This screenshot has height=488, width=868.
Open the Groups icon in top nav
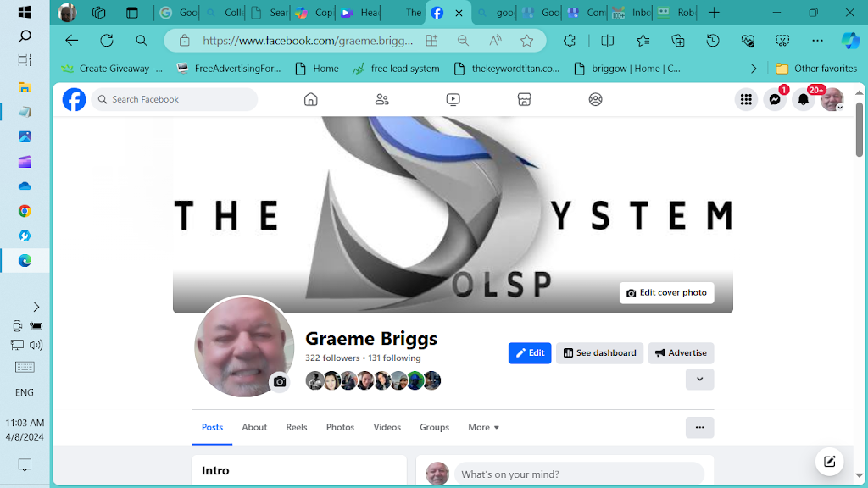[x=595, y=100]
